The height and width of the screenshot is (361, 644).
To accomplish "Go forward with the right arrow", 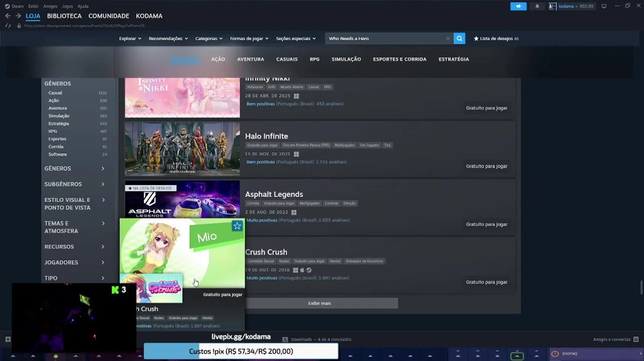I will tap(18, 16).
